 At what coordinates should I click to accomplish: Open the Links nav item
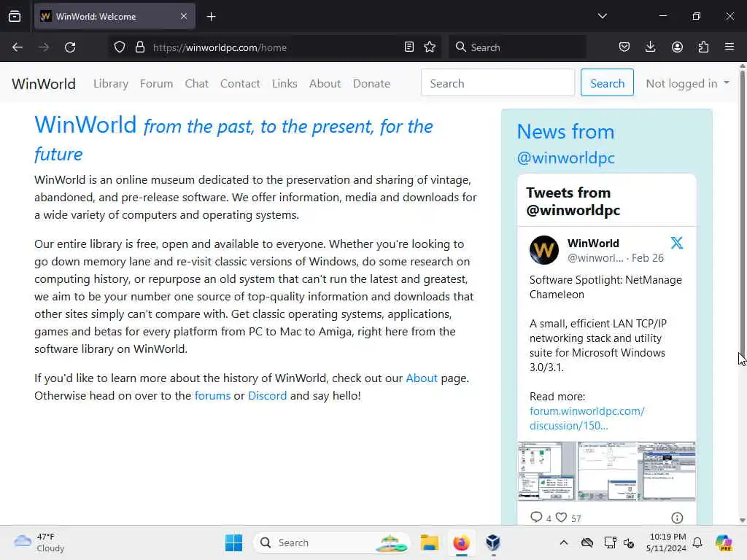pos(285,83)
